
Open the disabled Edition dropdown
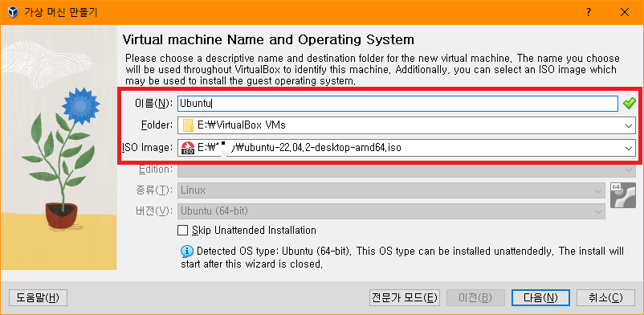coord(406,170)
